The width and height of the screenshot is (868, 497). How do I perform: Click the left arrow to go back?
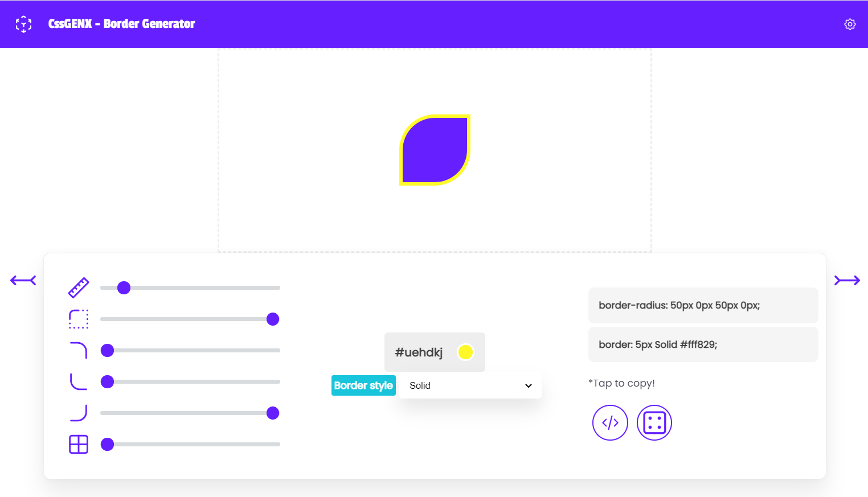[23, 280]
